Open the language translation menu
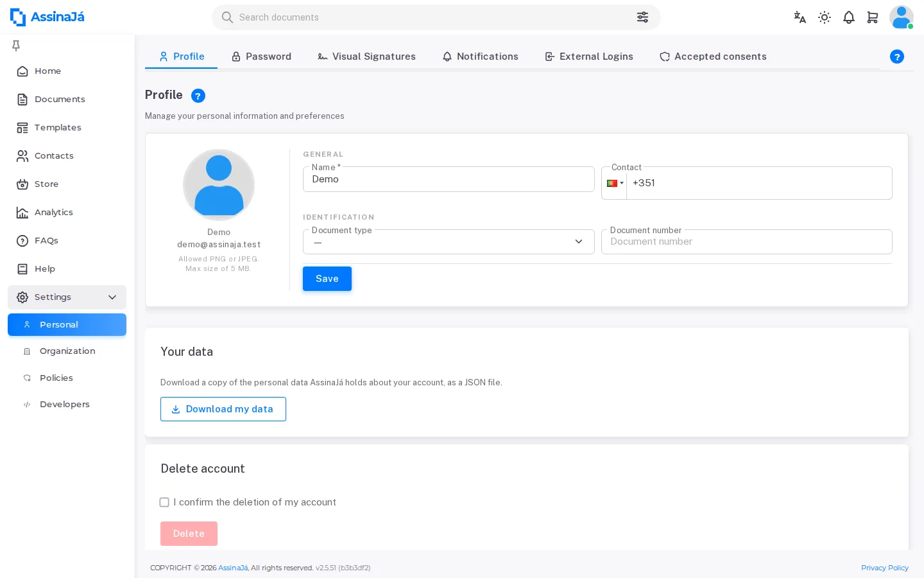Image resolution: width=924 pixels, height=578 pixels. pyautogui.click(x=800, y=17)
